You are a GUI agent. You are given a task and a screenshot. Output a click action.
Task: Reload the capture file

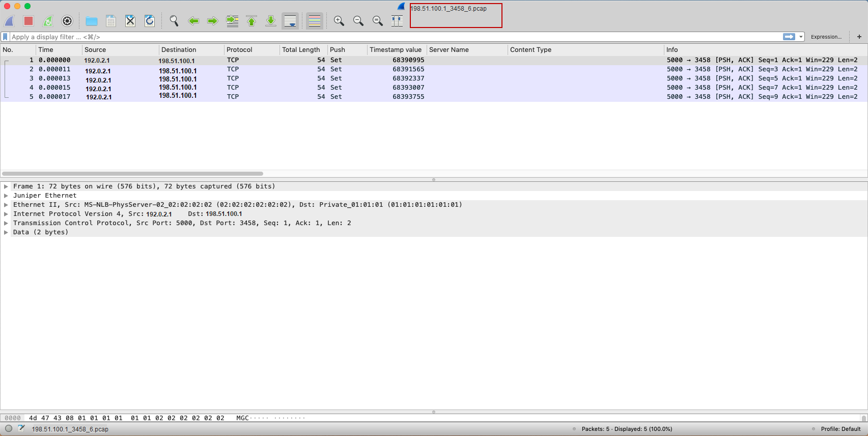pos(150,21)
